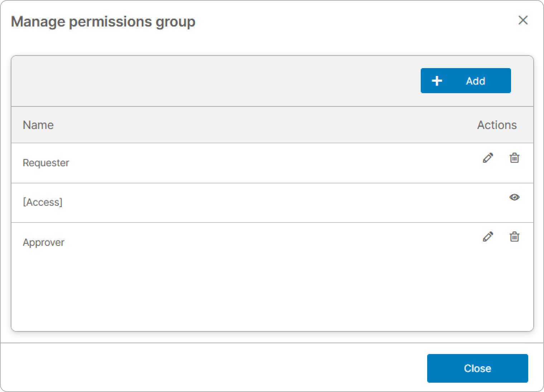Select the [Access] row name
Viewport: 544px width, 392px height.
tap(42, 202)
